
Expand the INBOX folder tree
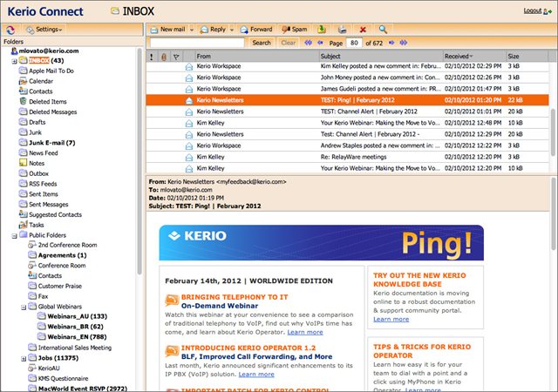14,61
